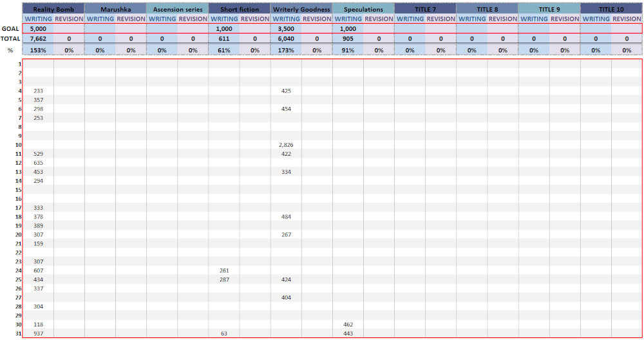Click the Ascension series header cell
644x340 pixels.
177,10
